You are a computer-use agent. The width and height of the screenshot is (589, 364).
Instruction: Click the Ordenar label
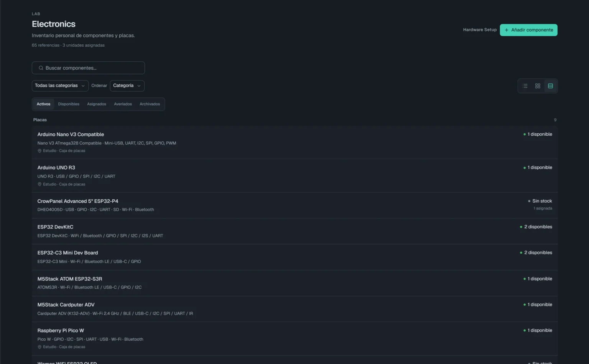coord(99,86)
